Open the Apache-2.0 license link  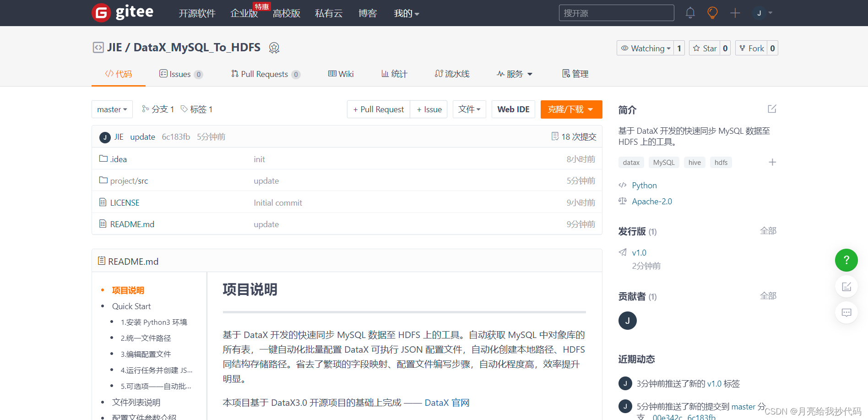click(x=652, y=201)
